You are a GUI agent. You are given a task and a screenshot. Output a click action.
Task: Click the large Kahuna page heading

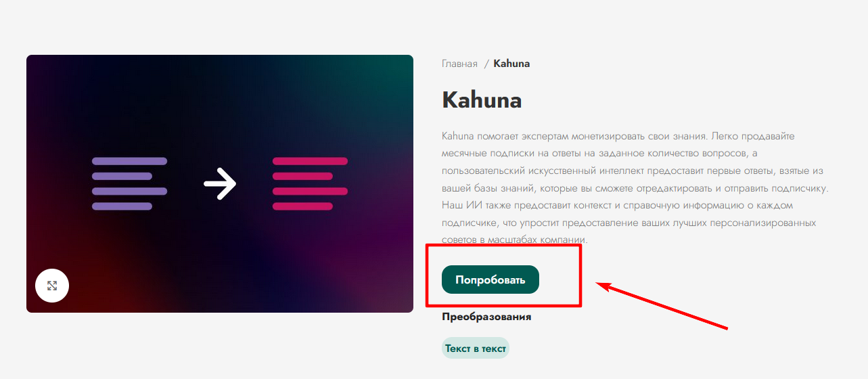click(x=482, y=101)
